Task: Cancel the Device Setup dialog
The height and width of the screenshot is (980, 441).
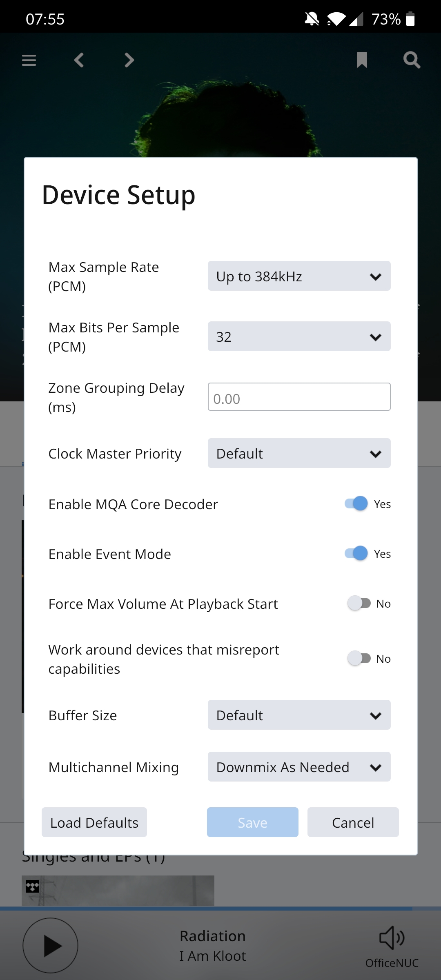Action: pyautogui.click(x=353, y=822)
